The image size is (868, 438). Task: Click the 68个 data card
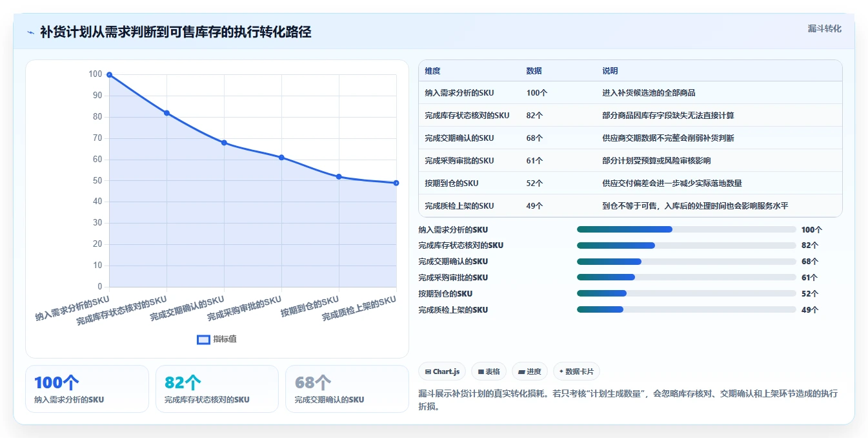click(347, 389)
